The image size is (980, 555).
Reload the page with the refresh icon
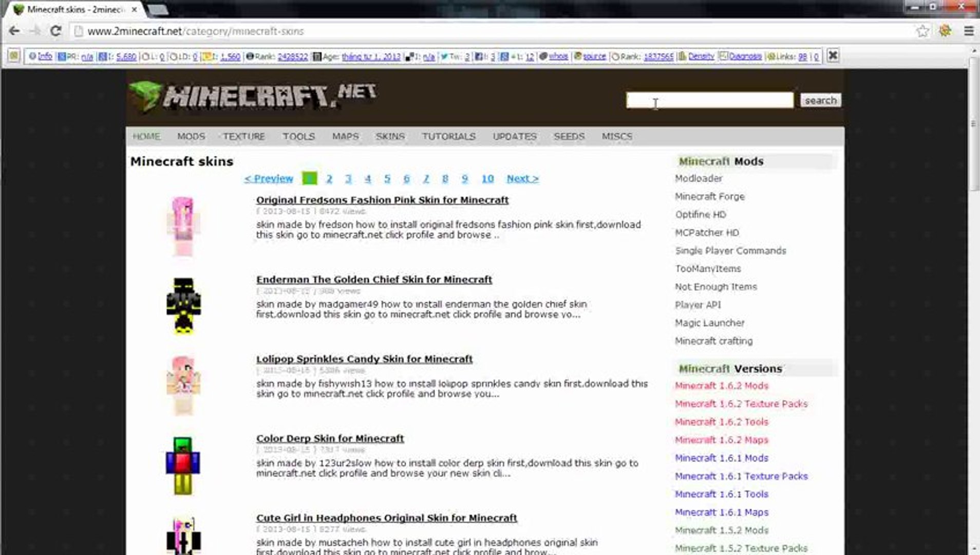pyautogui.click(x=55, y=31)
